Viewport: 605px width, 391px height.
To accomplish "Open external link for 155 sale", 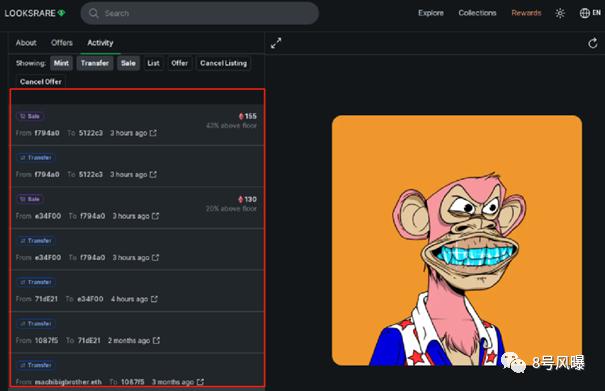I will click(x=153, y=133).
